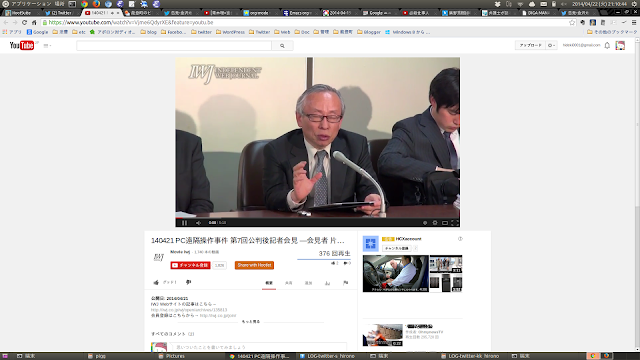Open the Movie Iwj channel name link

click(x=180, y=252)
